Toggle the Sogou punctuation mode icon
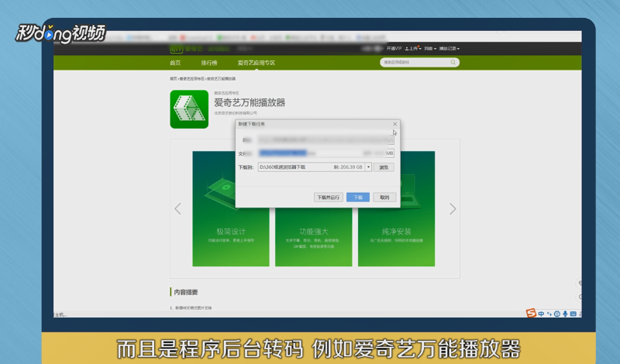Viewport: 620px width, 364px height. [549, 314]
